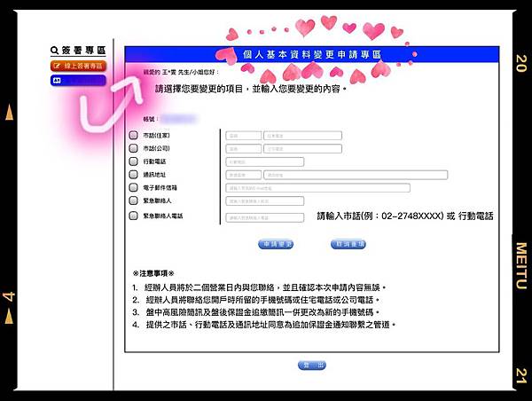This screenshot has width=532, height=401.
Task: Open the blue sidebar item with card icon
Action: click(x=78, y=81)
